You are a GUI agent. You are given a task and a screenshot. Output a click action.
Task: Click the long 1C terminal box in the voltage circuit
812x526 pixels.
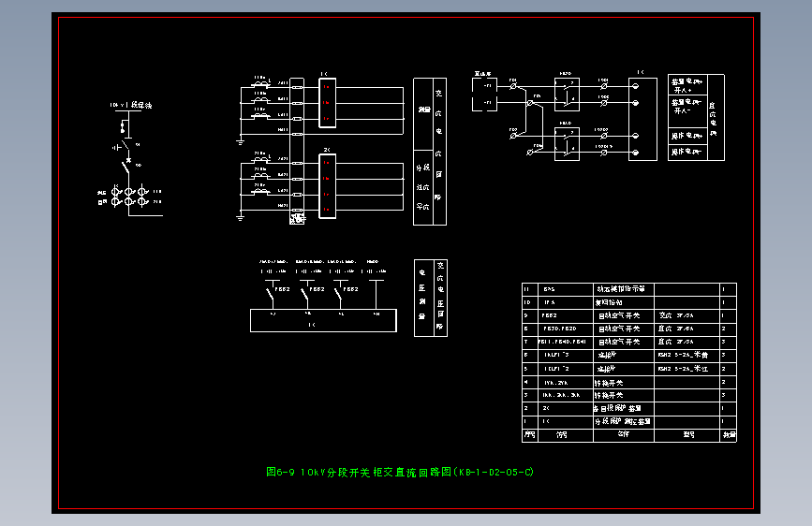pos(323,320)
